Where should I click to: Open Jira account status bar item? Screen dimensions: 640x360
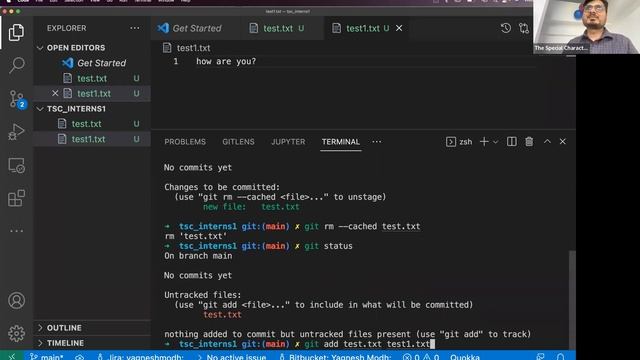tap(140, 357)
